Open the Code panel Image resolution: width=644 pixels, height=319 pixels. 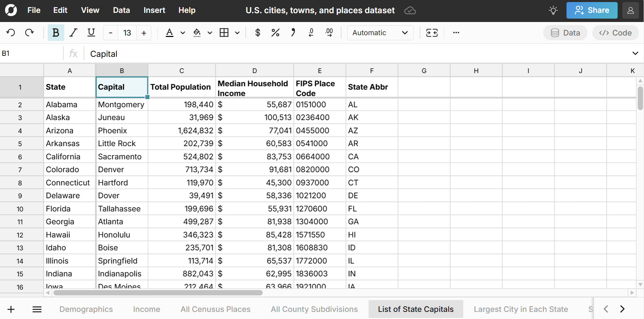point(615,32)
